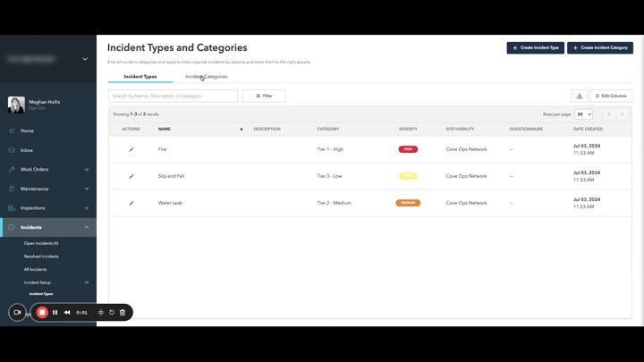Stop the screen recording
The height and width of the screenshot is (362, 644).
coord(42,312)
